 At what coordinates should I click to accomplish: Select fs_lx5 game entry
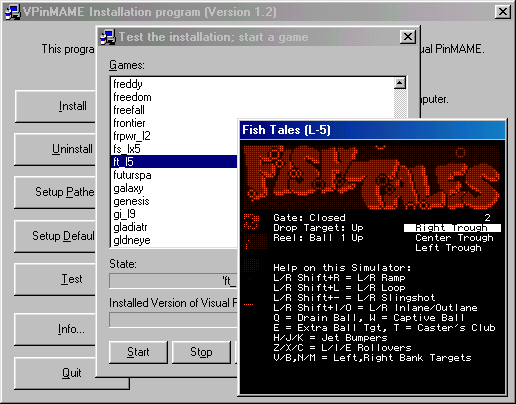[127, 149]
